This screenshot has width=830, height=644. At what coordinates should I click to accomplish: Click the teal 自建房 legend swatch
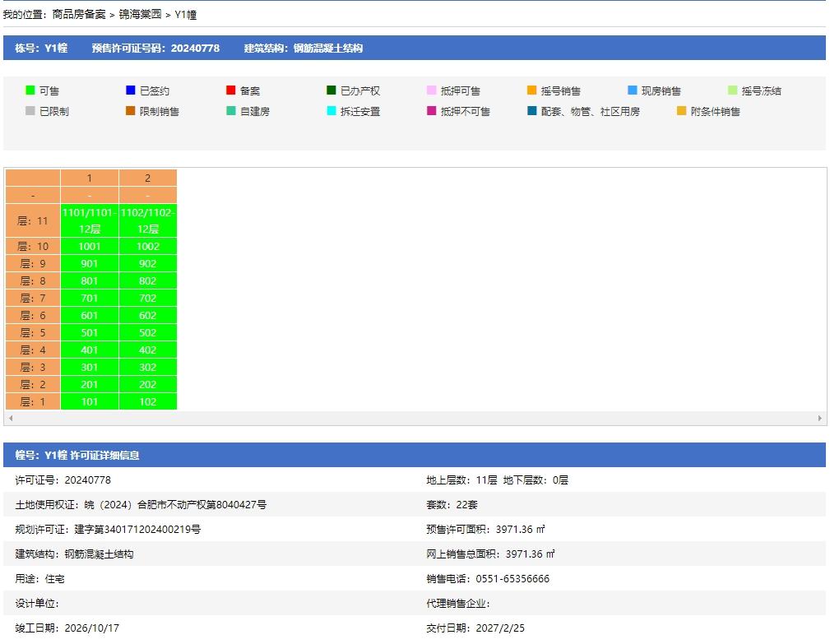click(x=230, y=111)
